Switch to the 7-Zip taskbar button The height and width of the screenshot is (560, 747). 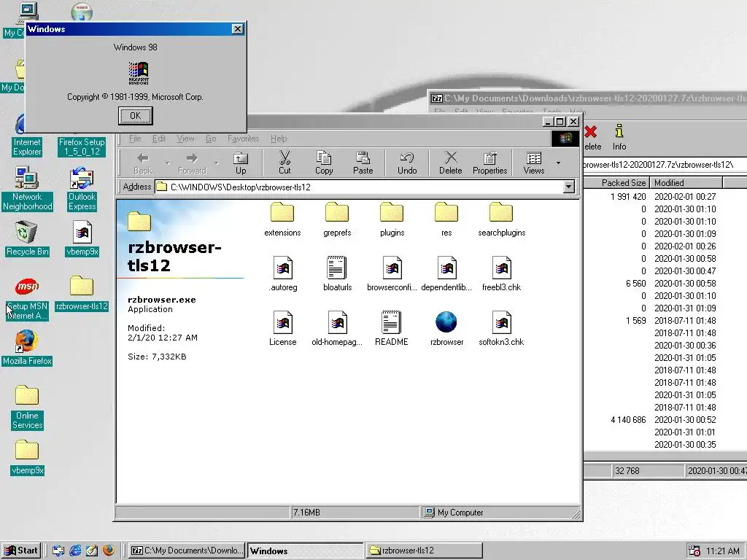click(x=187, y=551)
